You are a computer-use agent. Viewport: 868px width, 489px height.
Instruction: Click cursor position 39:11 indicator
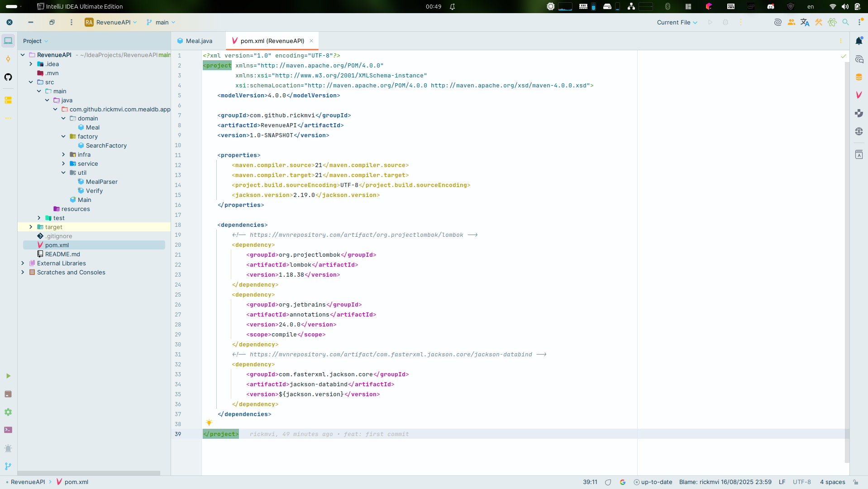click(590, 482)
